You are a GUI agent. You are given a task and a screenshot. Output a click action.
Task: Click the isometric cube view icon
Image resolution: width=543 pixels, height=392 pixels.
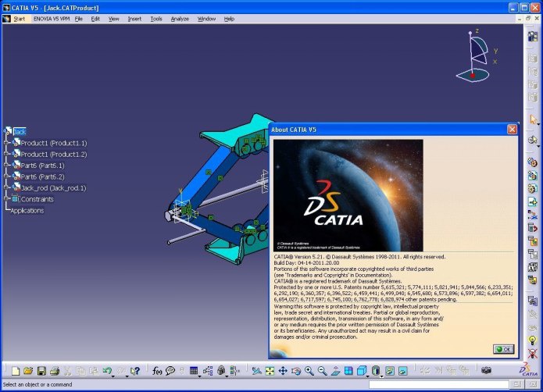[x=361, y=371]
